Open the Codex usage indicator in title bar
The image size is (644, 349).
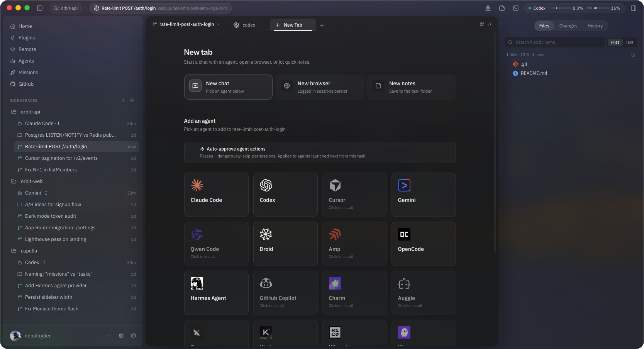pos(574,8)
